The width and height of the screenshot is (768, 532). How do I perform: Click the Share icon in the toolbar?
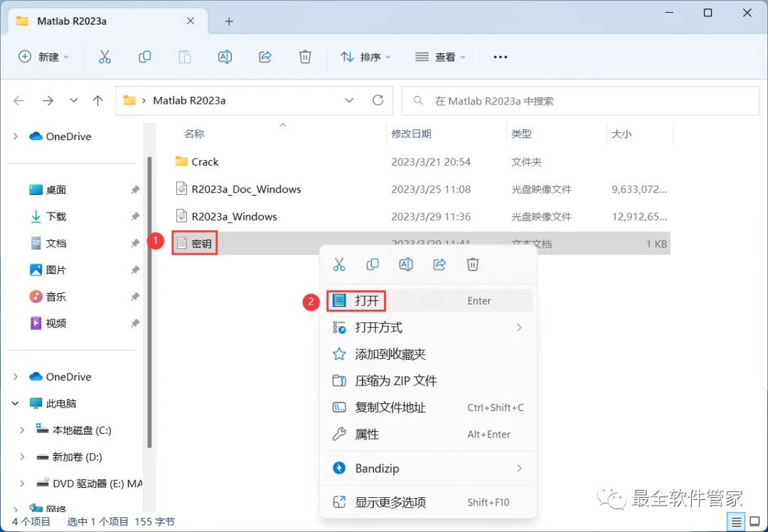(265, 57)
